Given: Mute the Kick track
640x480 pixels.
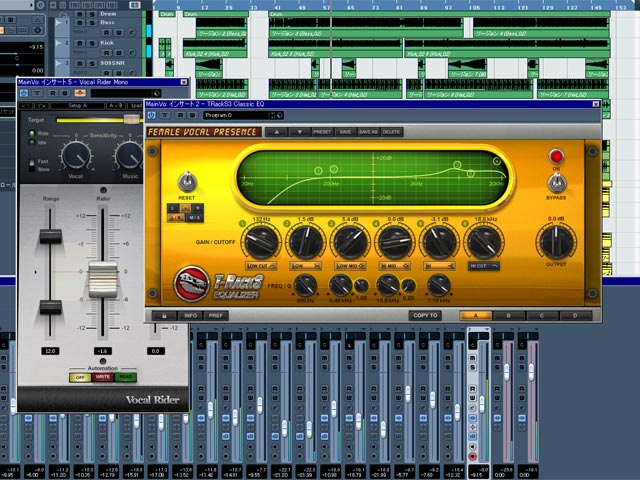Looking at the screenshot, I should tap(80, 42).
